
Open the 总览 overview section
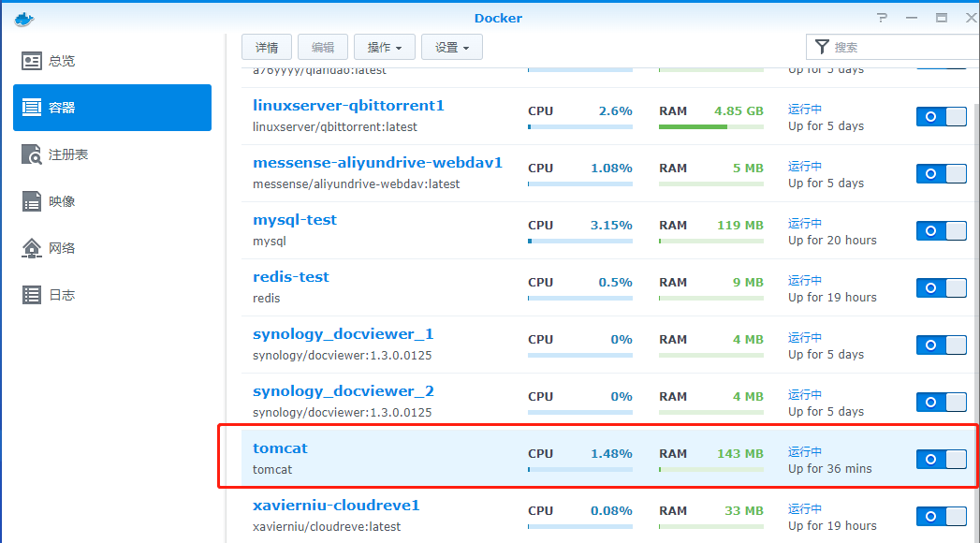(x=112, y=61)
